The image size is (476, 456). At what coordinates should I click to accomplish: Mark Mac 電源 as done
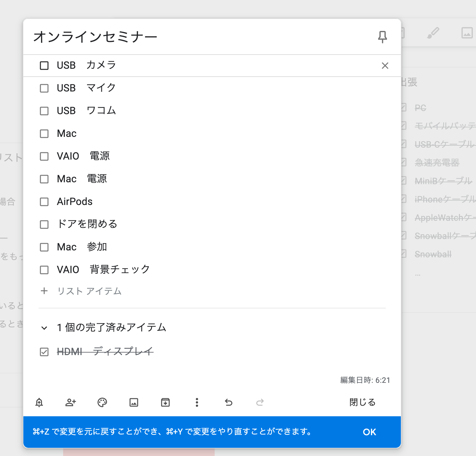44,179
